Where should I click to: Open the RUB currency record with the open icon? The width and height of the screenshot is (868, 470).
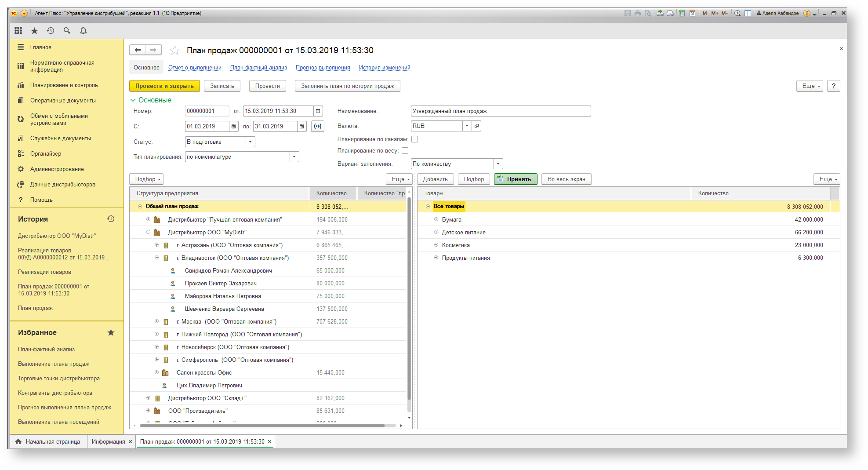pyautogui.click(x=476, y=126)
